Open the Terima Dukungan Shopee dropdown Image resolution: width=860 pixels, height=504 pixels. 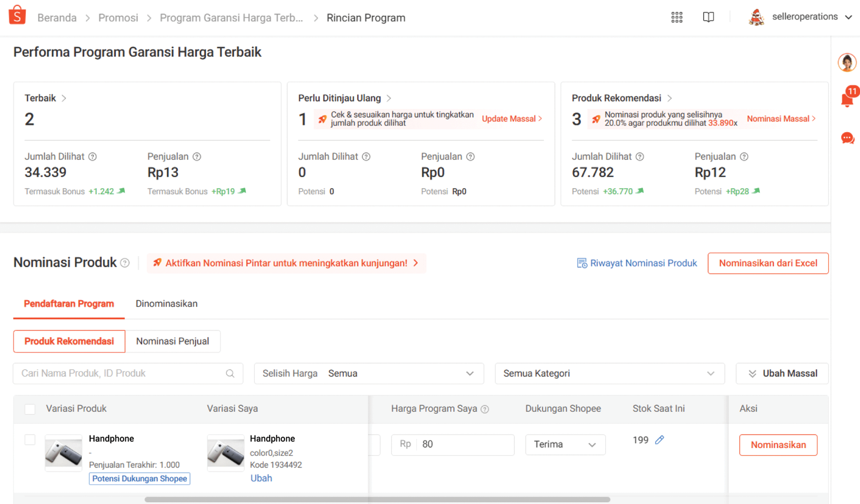coord(565,445)
